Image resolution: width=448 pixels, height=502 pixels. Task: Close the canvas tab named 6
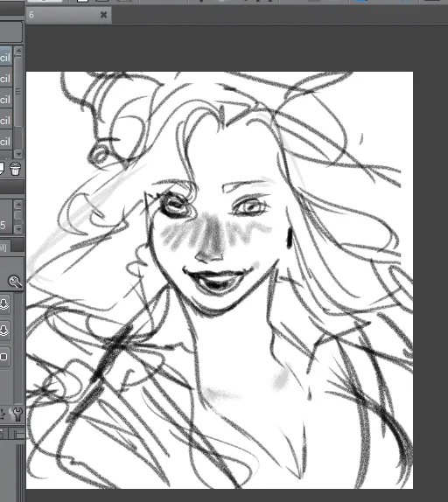click(103, 15)
